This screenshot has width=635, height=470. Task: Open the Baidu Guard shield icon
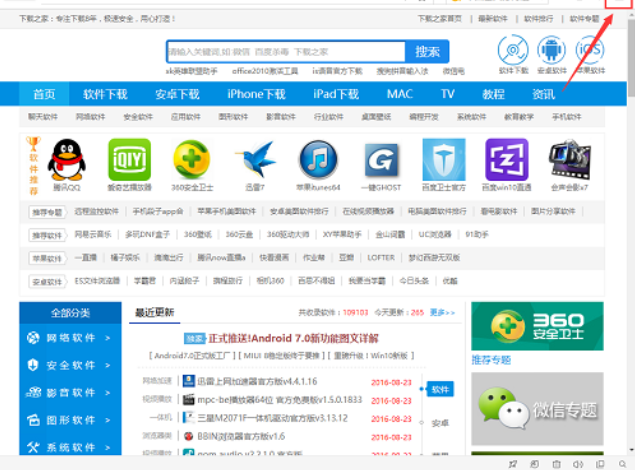coord(444,160)
